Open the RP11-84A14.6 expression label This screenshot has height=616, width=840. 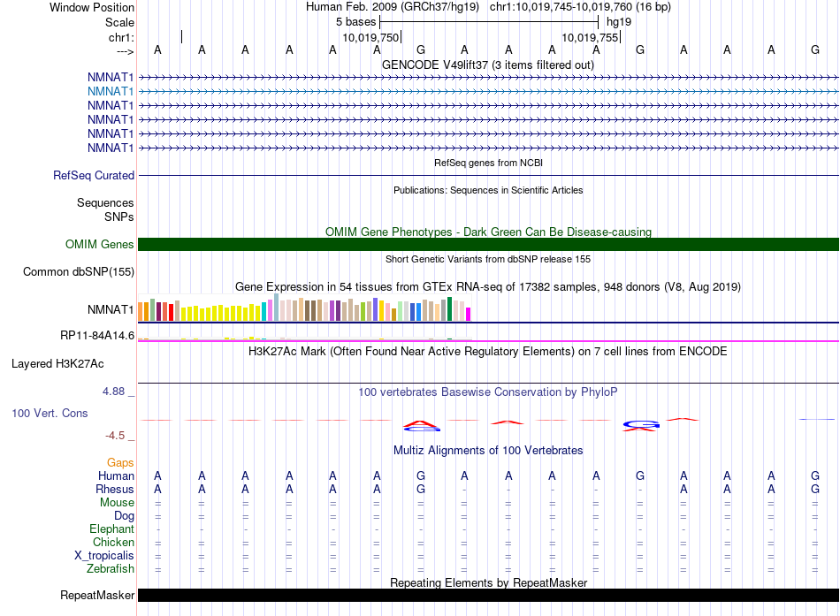click(97, 336)
